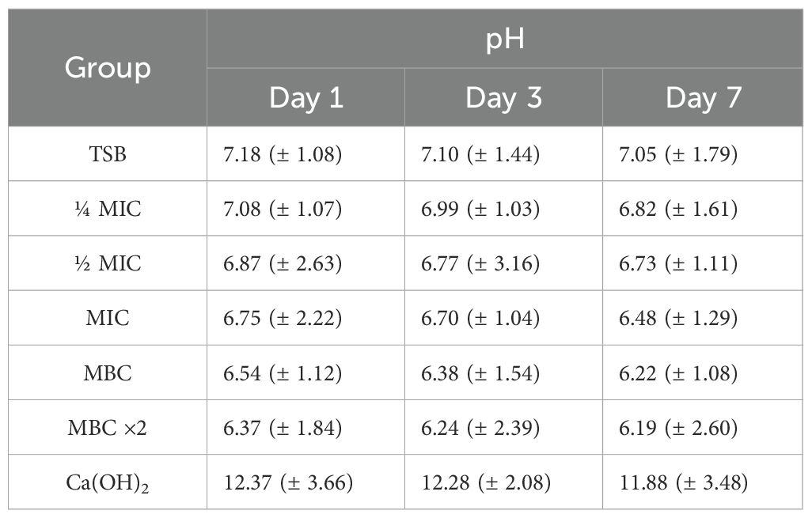The image size is (812, 518).
Task: Select the cell reading 6.19 (± 2.60)
Action: [x=678, y=428]
